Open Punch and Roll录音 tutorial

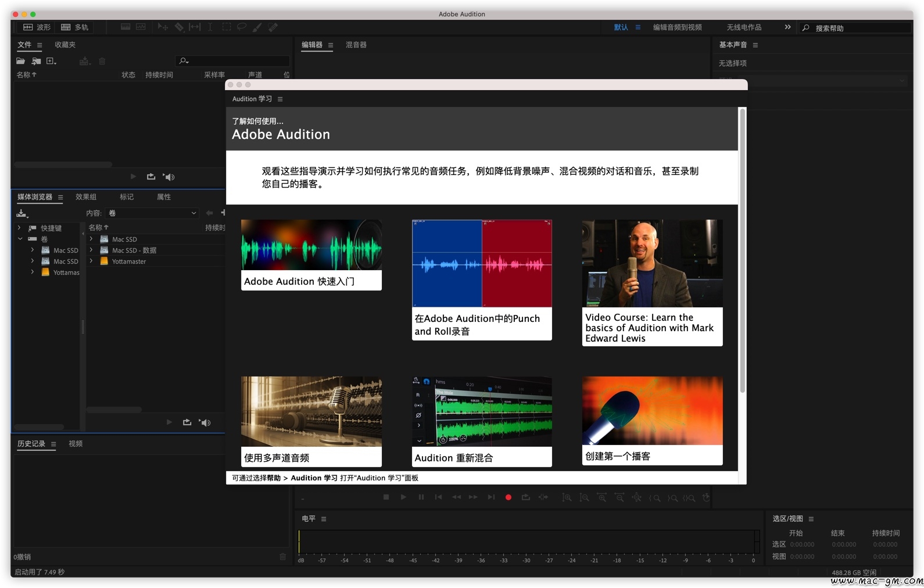[x=482, y=280]
